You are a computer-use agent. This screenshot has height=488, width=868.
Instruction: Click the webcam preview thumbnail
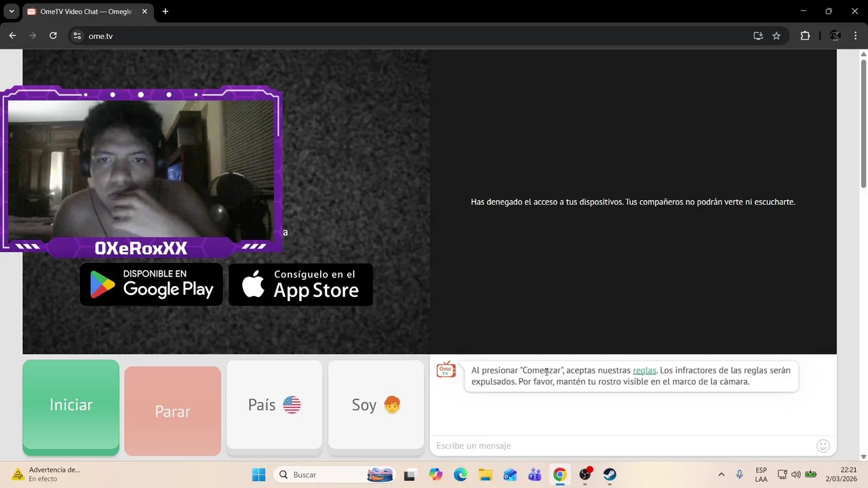tap(141, 169)
